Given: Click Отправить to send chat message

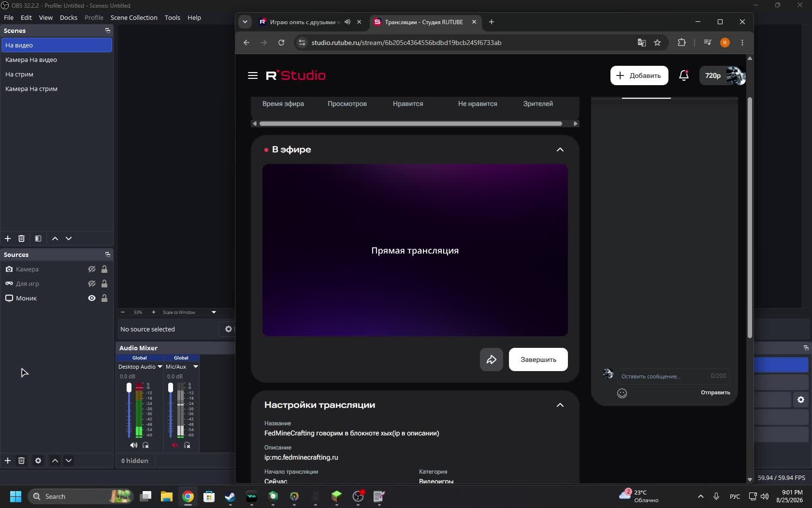Looking at the screenshot, I should click(715, 392).
